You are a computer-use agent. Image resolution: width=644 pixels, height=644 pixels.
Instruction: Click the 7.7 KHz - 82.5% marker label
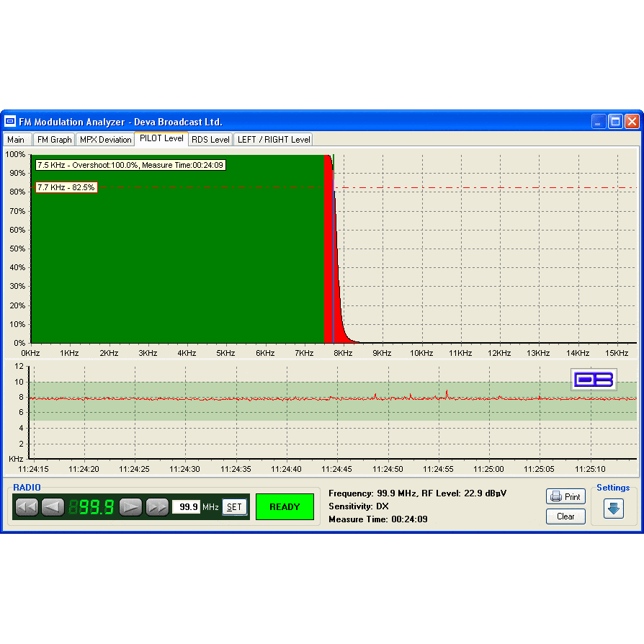click(66, 187)
